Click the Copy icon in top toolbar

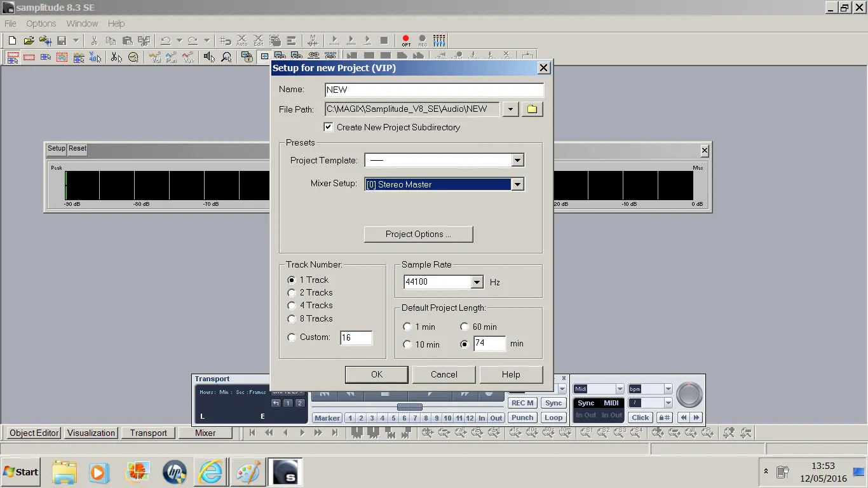click(x=111, y=41)
